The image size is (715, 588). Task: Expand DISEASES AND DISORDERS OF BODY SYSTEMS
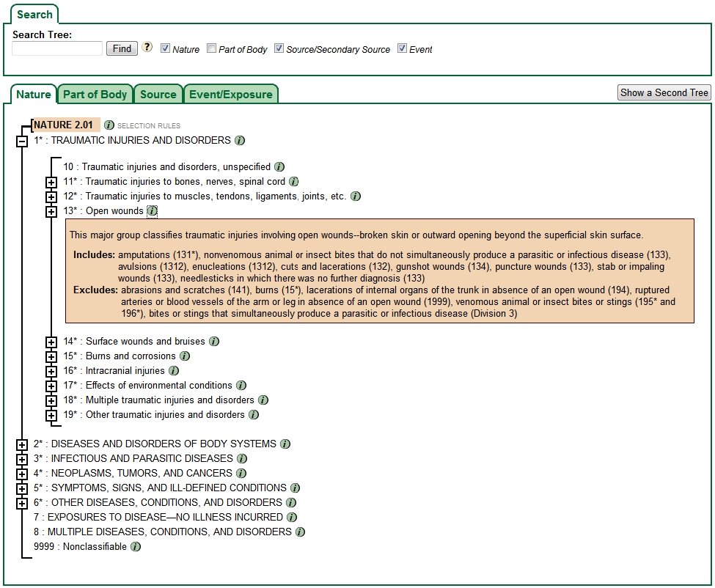tap(22, 444)
